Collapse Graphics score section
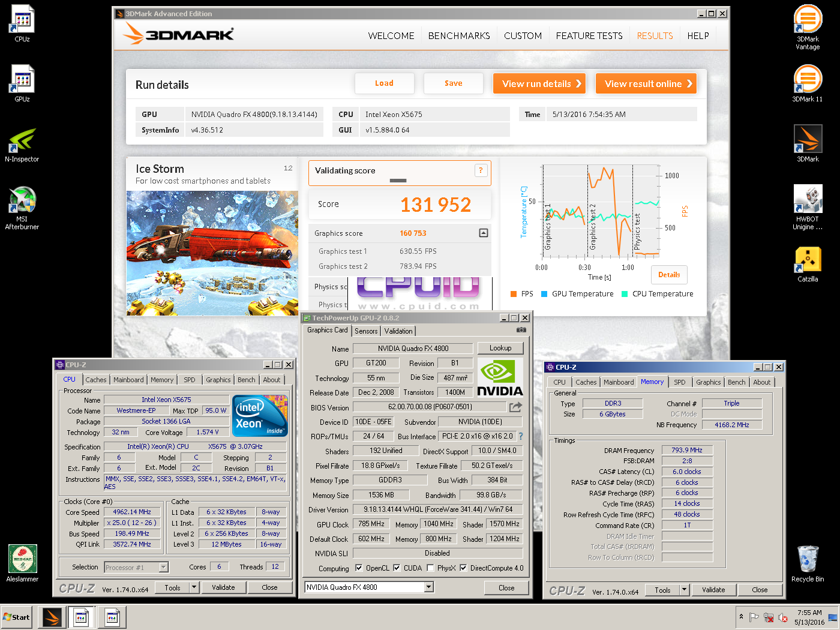The image size is (840, 630). (484, 233)
